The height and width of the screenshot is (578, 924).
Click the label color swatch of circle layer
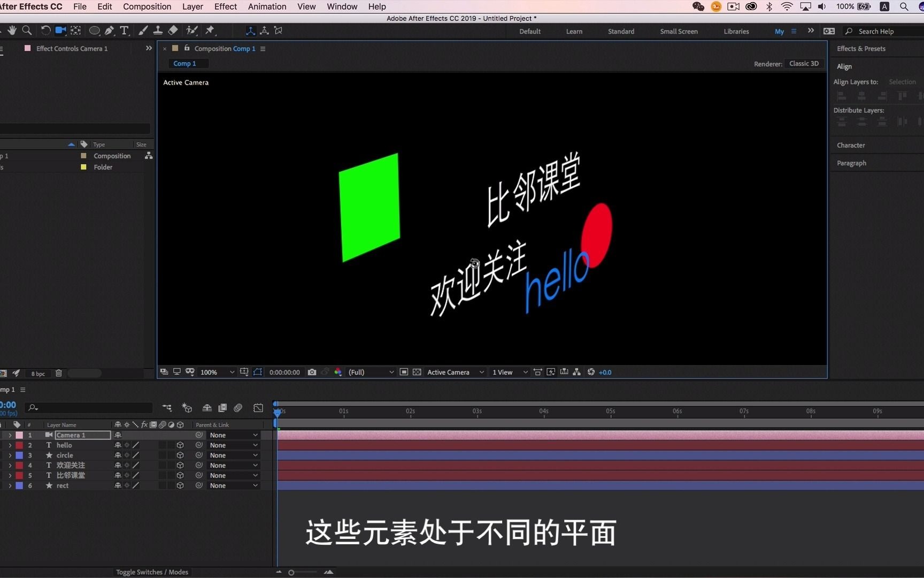pos(19,455)
